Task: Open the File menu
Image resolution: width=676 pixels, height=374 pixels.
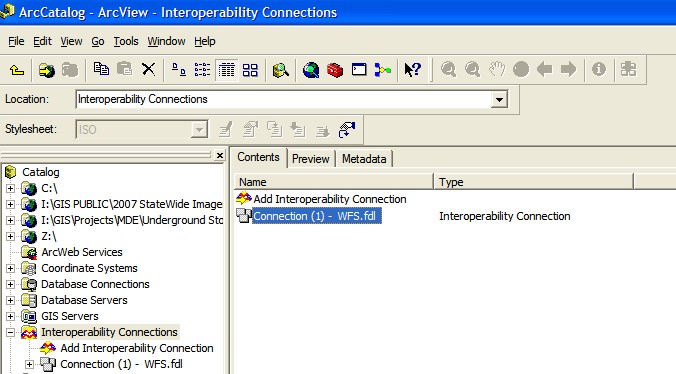Action: click(x=16, y=41)
